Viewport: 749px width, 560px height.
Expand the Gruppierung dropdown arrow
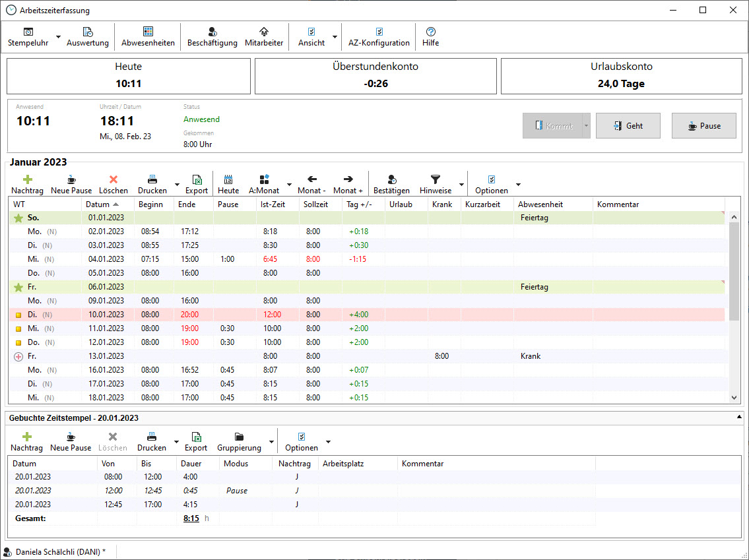coord(271,442)
